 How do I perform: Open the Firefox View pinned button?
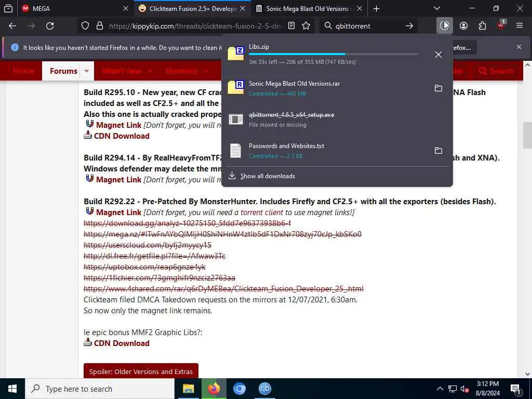click(x=8, y=8)
